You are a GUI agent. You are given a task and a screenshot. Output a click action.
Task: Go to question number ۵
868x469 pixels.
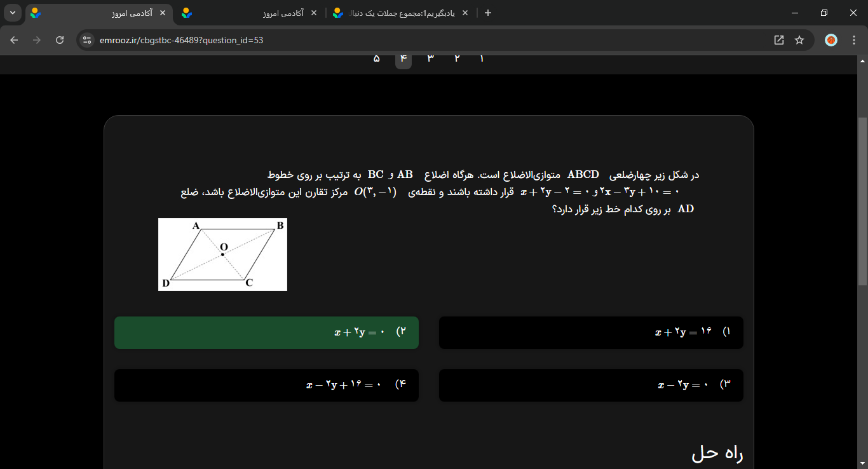[x=376, y=58]
